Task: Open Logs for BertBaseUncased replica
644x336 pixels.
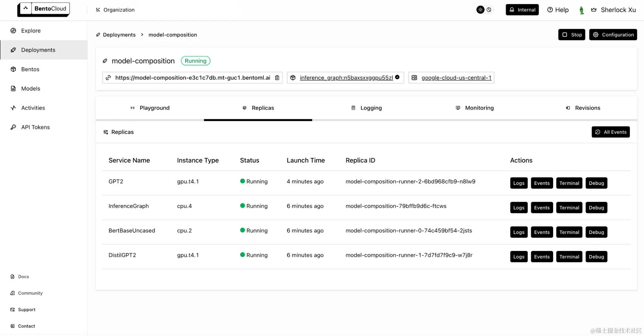Action: [519, 232]
